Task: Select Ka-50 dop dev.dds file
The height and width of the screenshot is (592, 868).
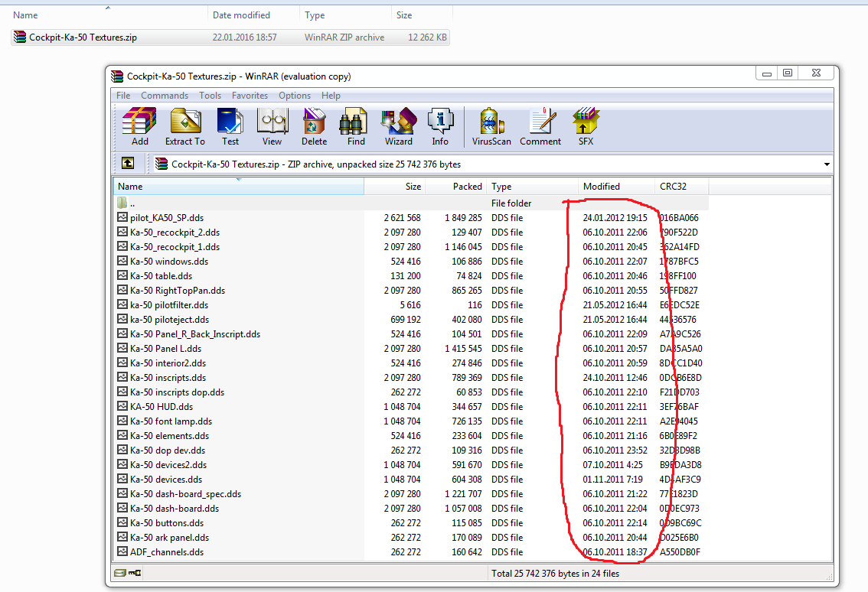Action: click(168, 450)
